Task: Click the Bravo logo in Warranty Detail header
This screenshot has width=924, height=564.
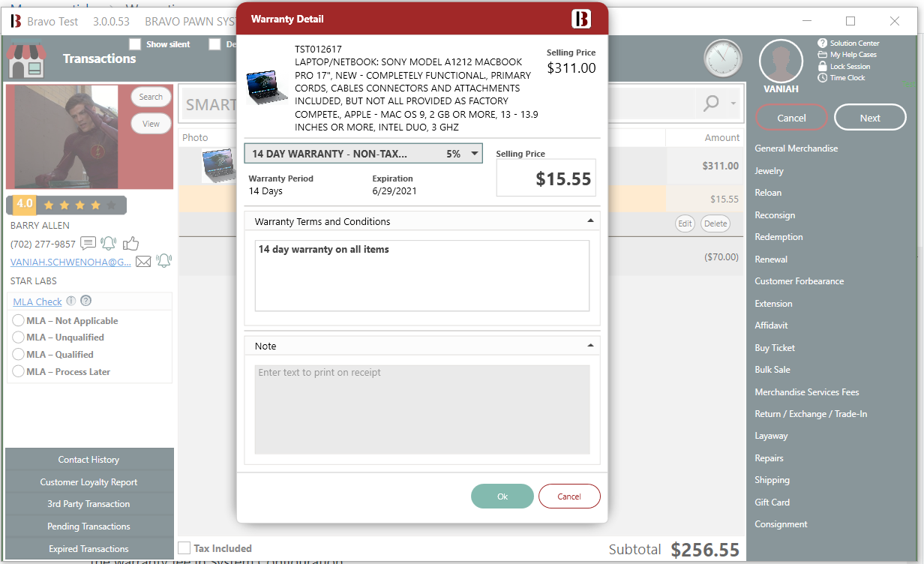Action: pyautogui.click(x=581, y=19)
